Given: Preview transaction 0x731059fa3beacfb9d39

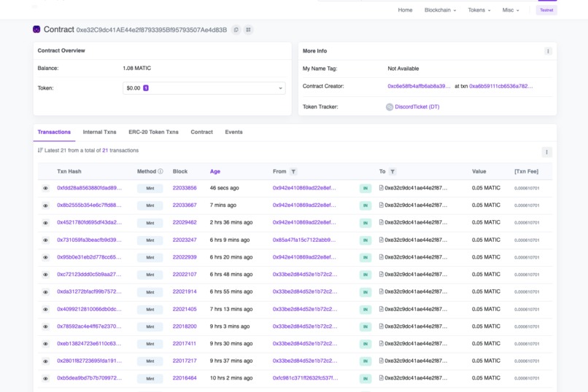Looking at the screenshot, I should (45, 240).
